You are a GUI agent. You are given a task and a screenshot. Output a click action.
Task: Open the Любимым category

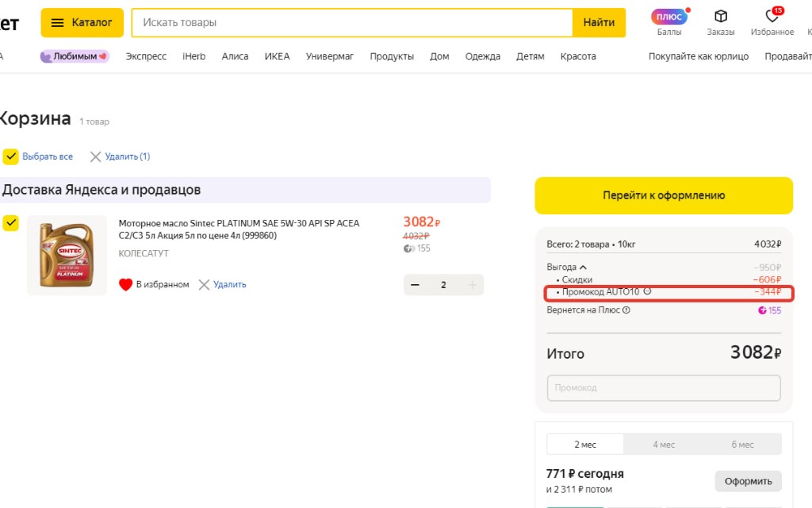tap(75, 56)
